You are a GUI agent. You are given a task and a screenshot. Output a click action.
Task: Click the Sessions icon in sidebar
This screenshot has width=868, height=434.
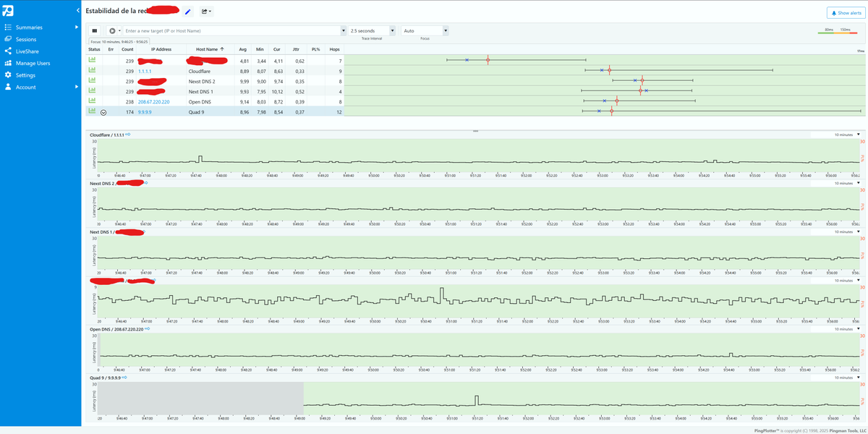click(8, 39)
